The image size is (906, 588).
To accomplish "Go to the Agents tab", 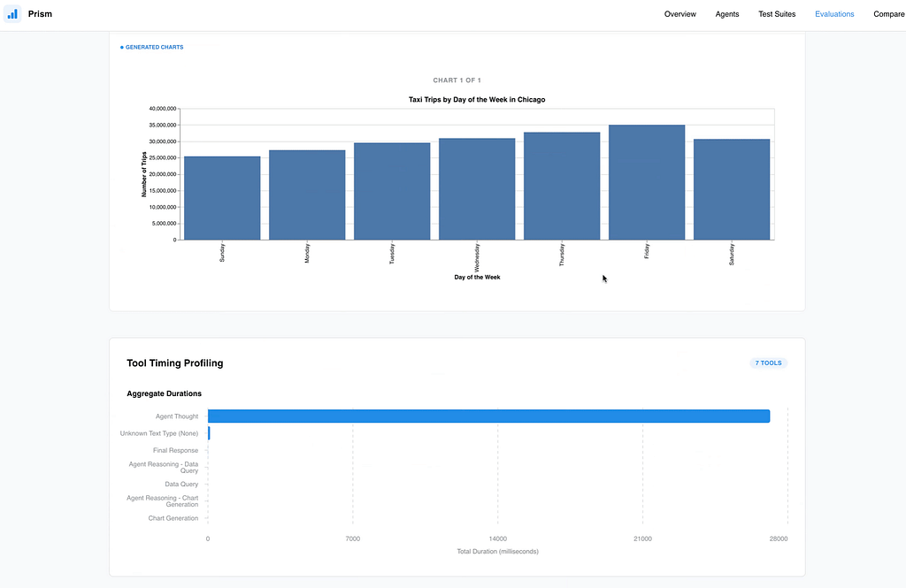I will click(727, 14).
